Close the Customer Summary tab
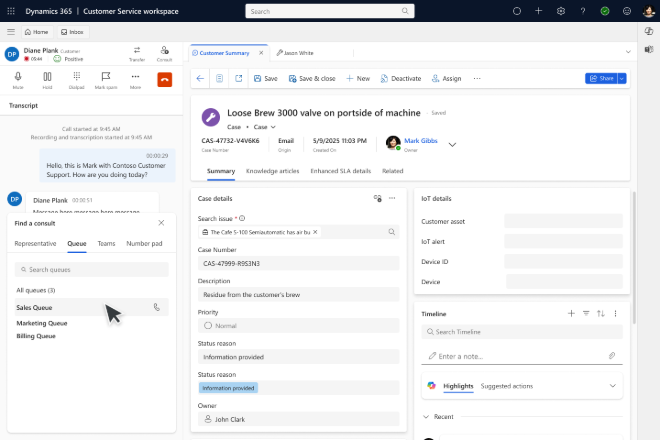 (x=261, y=53)
